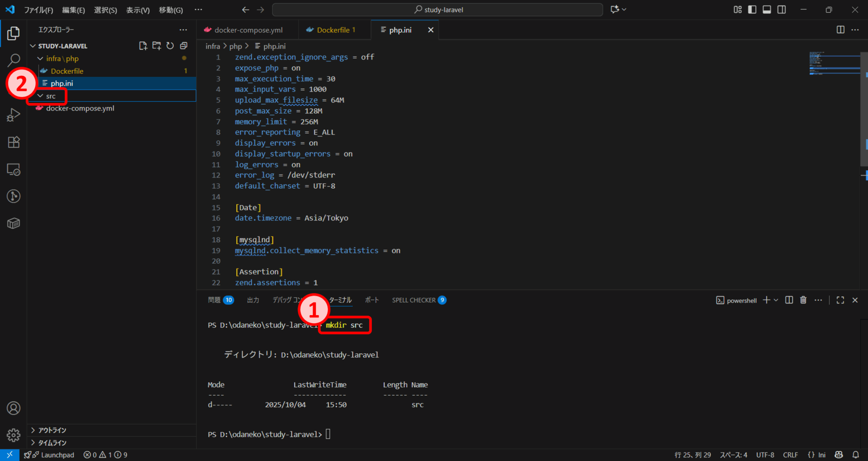Kill the powershell terminal with trash icon
The image size is (868, 461).
(804, 300)
